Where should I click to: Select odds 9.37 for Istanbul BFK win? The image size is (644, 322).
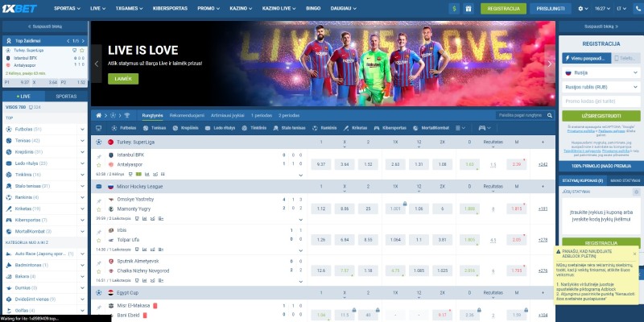320,165
